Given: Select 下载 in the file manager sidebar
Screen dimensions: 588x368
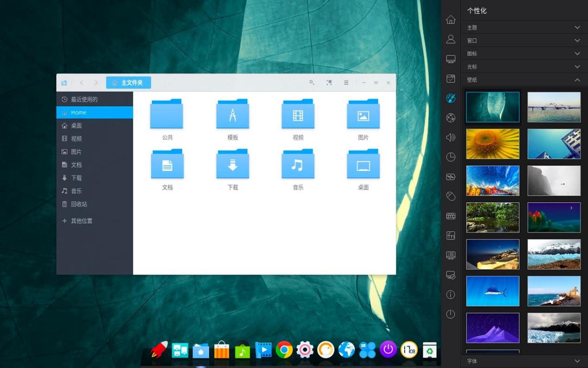Looking at the screenshot, I should coord(77,178).
